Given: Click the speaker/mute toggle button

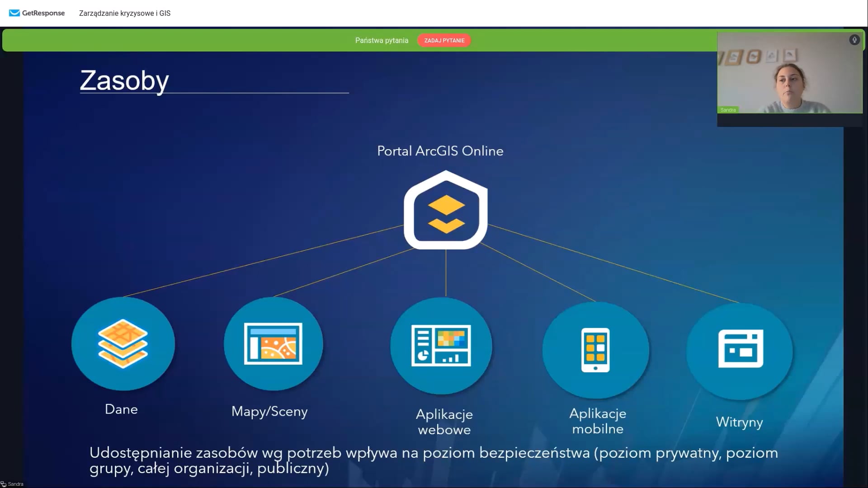Looking at the screenshot, I should (855, 40).
